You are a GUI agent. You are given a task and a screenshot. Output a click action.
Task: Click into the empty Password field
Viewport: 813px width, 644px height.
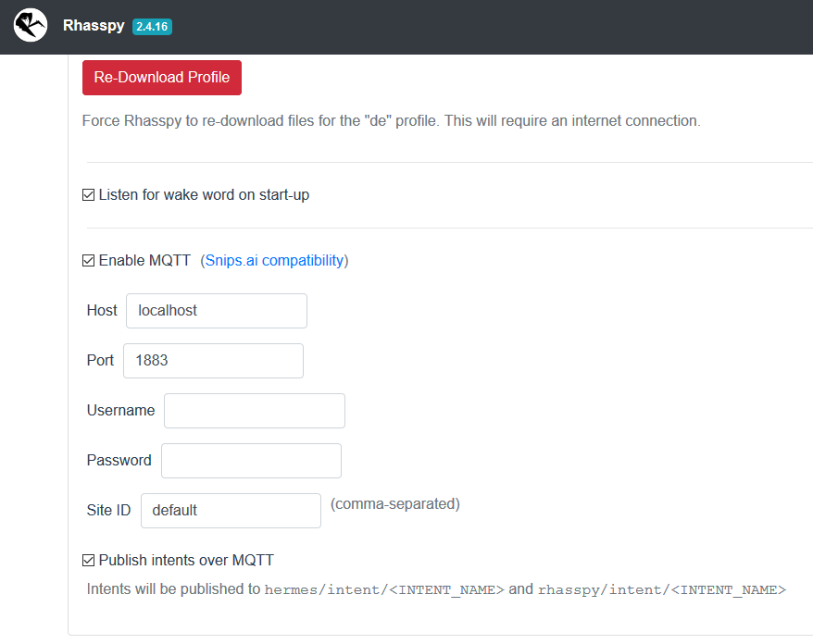(251, 461)
